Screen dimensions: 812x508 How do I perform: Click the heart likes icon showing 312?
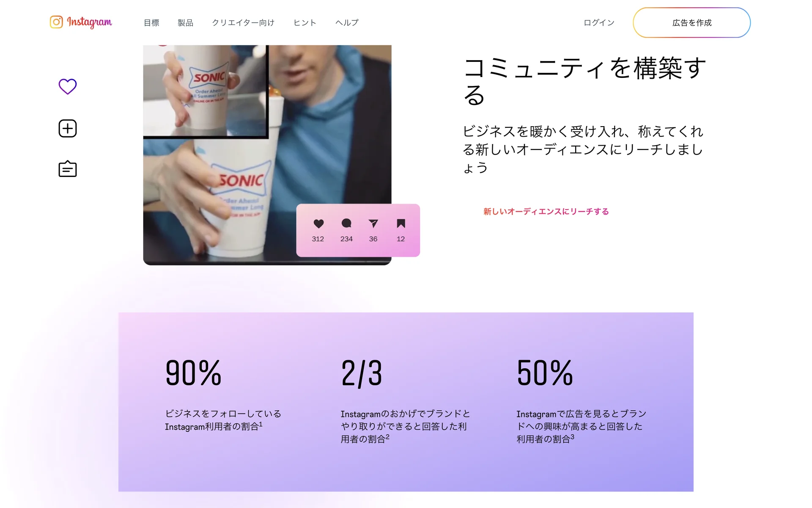pyautogui.click(x=318, y=224)
